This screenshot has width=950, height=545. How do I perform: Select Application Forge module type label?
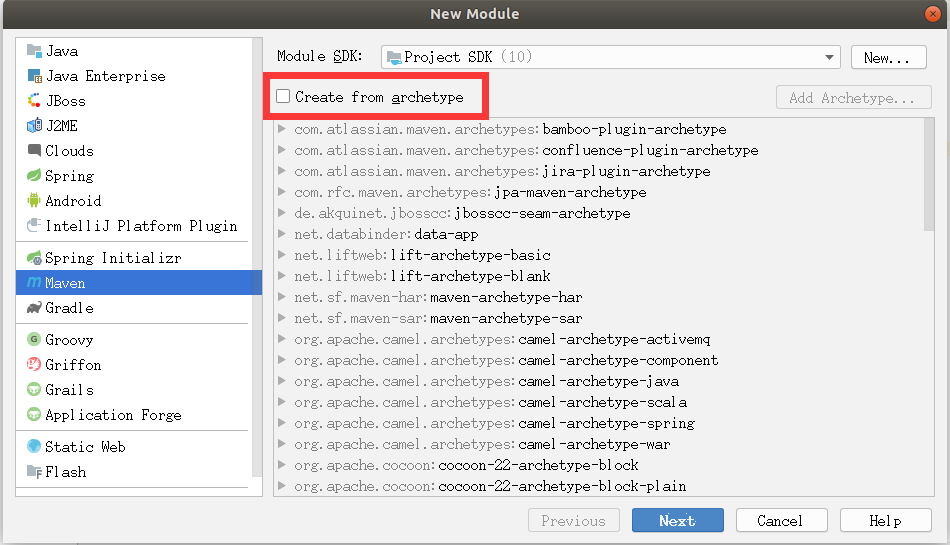click(x=113, y=415)
